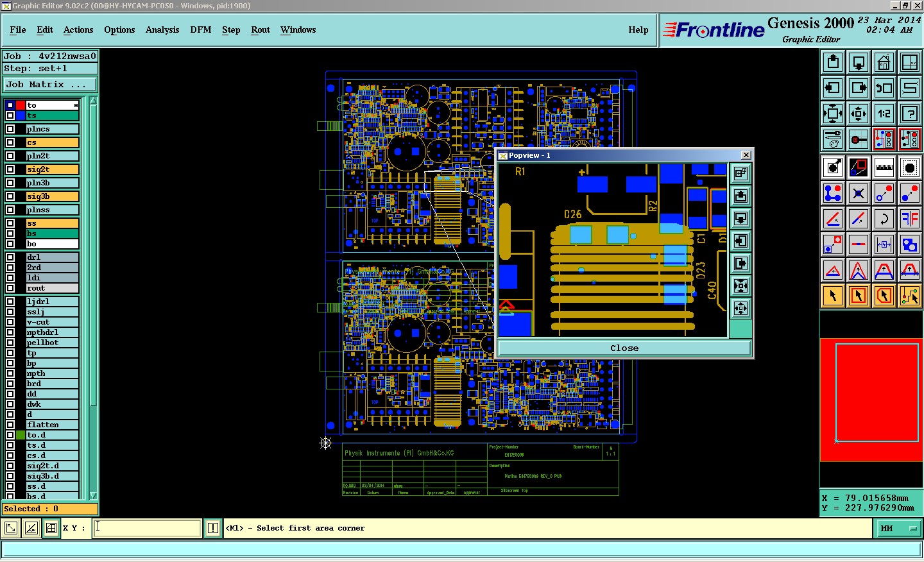Open the Analysis menu
Screen dimensions: 924x562
pyautogui.click(x=162, y=30)
